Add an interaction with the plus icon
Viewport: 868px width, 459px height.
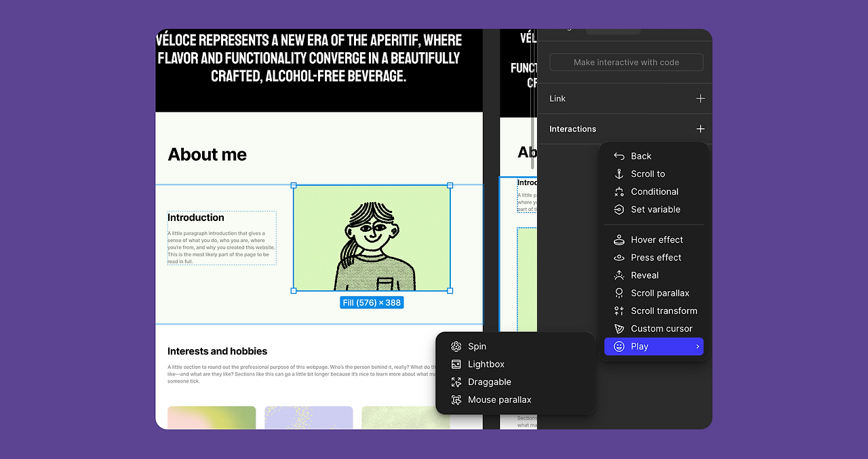[x=701, y=129]
